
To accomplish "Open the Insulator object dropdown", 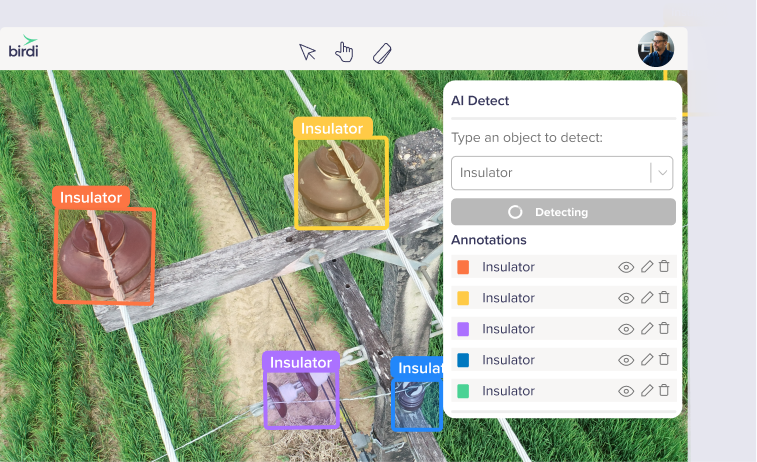I will pos(562,173).
